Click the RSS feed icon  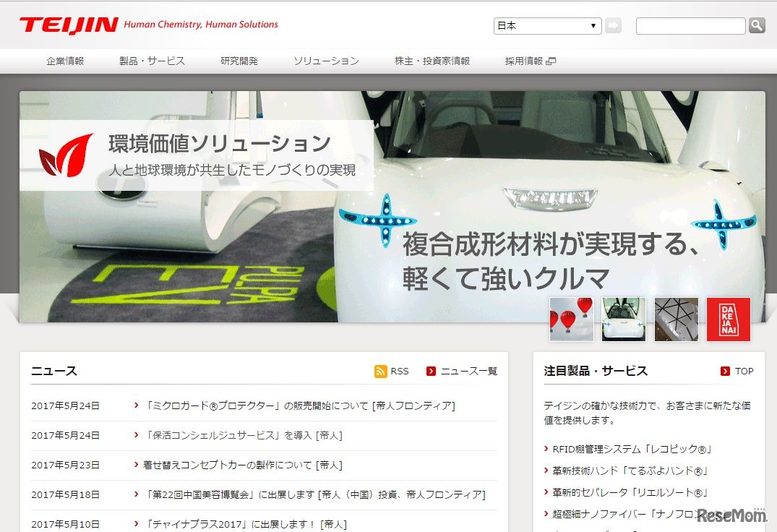click(x=380, y=371)
